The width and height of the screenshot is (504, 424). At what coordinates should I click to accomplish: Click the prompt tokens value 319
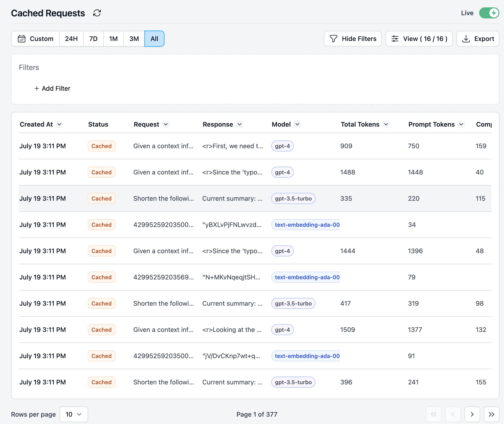[x=413, y=303]
